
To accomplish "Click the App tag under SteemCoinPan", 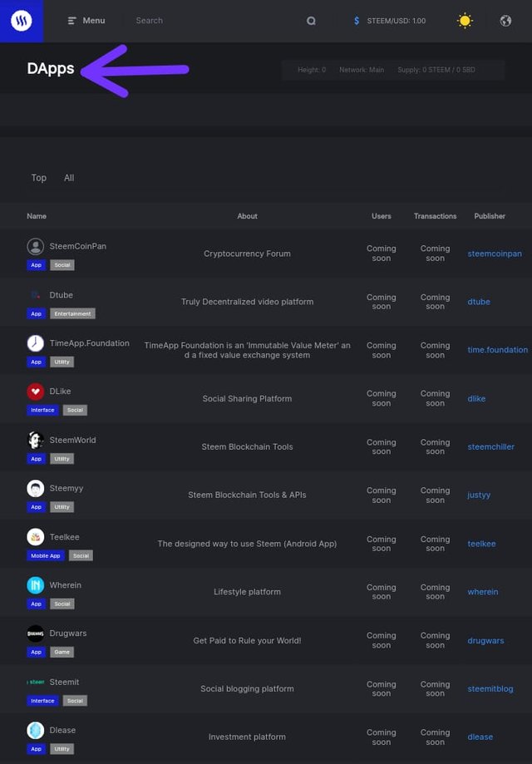I will [36, 265].
